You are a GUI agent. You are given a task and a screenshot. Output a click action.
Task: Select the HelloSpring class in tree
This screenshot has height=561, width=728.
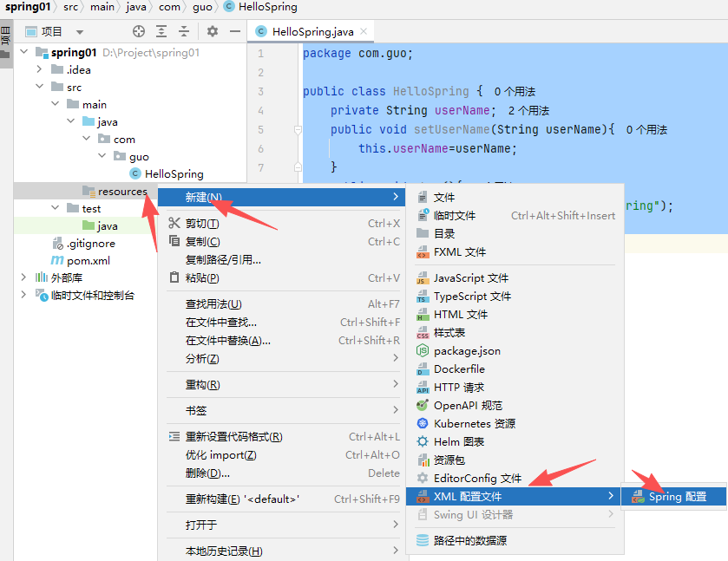[174, 173]
